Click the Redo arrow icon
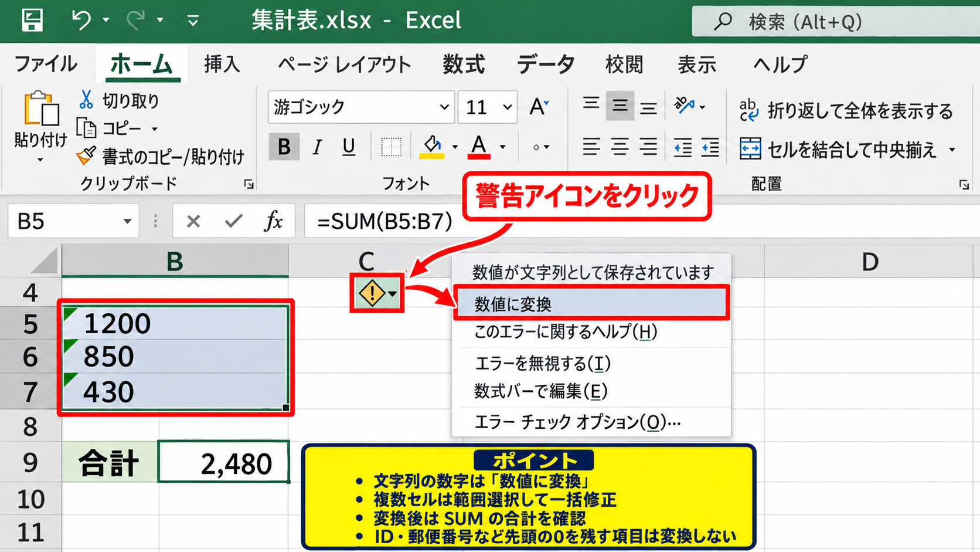The height and width of the screenshot is (552, 980). 135,20
